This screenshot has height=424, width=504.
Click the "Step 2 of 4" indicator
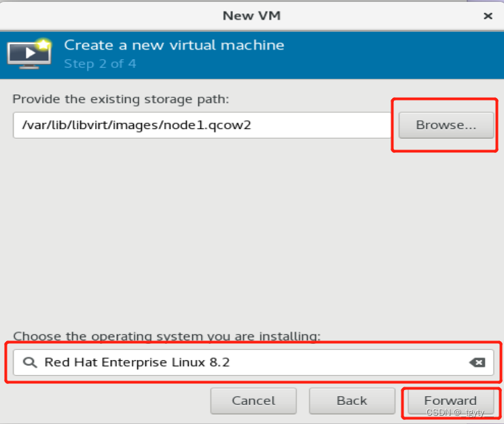pyautogui.click(x=100, y=64)
